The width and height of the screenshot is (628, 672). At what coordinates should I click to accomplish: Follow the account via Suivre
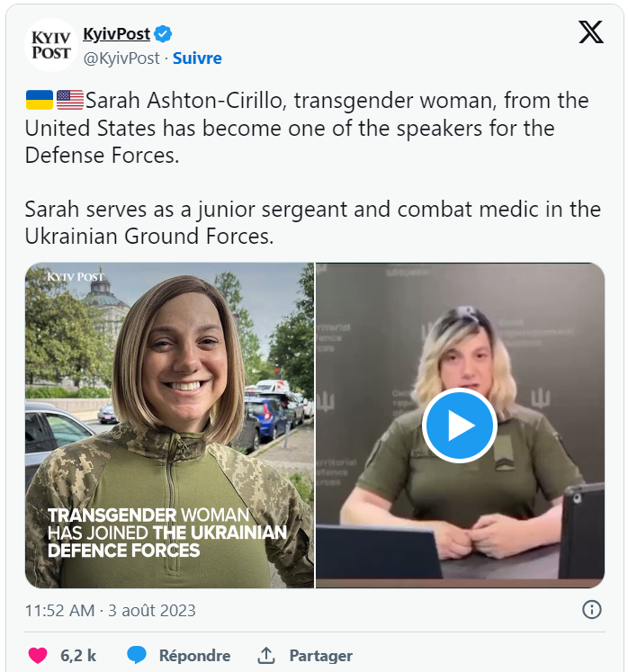pyautogui.click(x=197, y=58)
